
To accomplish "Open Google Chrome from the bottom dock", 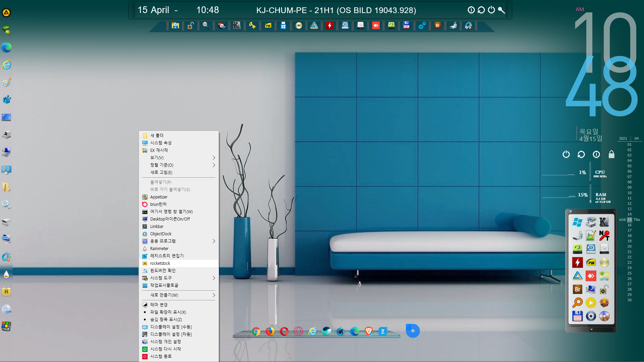I will tap(256, 331).
